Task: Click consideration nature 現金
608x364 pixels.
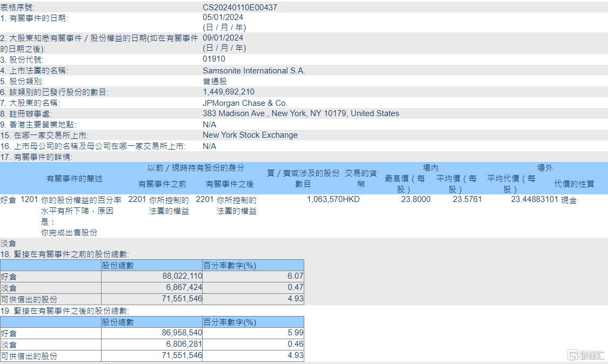Action: click(x=569, y=200)
